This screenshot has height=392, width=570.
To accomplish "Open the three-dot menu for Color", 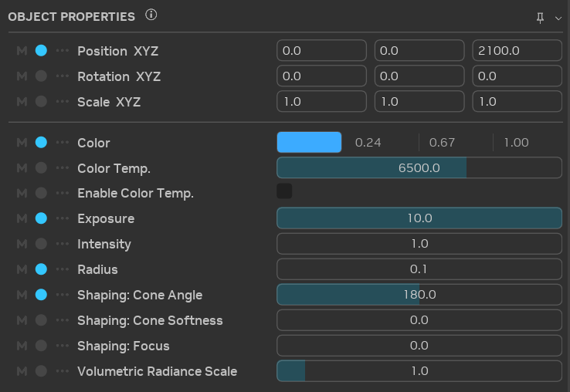I will point(63,143).
